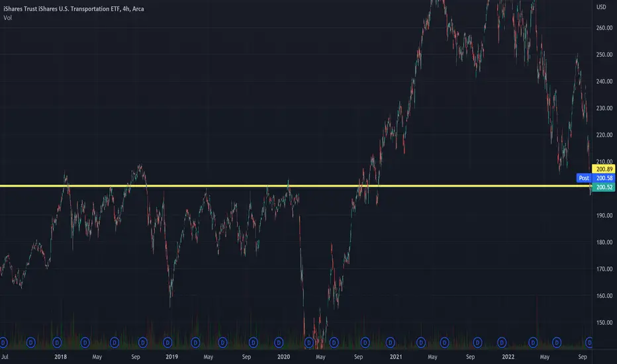Click the 2021 time axis label

tap(396, 357)
